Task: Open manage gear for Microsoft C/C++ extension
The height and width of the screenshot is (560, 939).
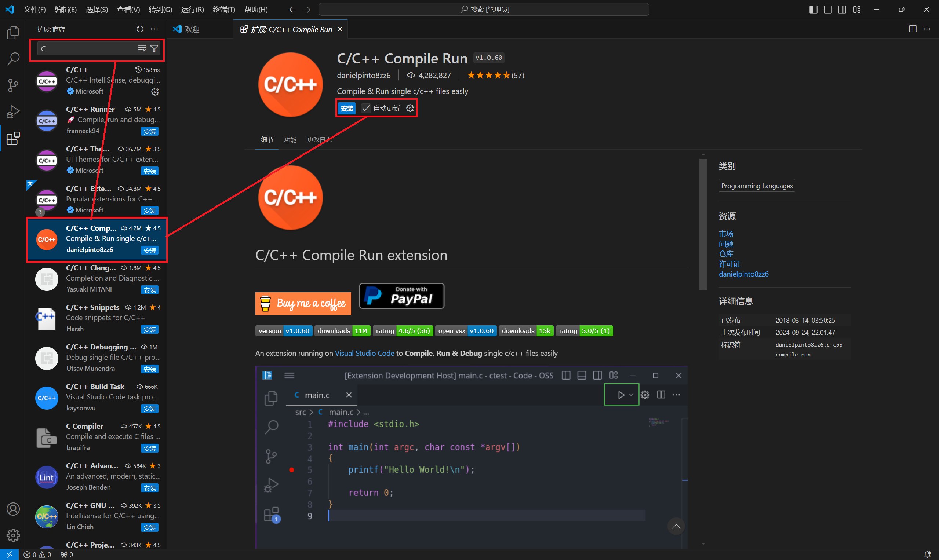Action: pos(155,92)
